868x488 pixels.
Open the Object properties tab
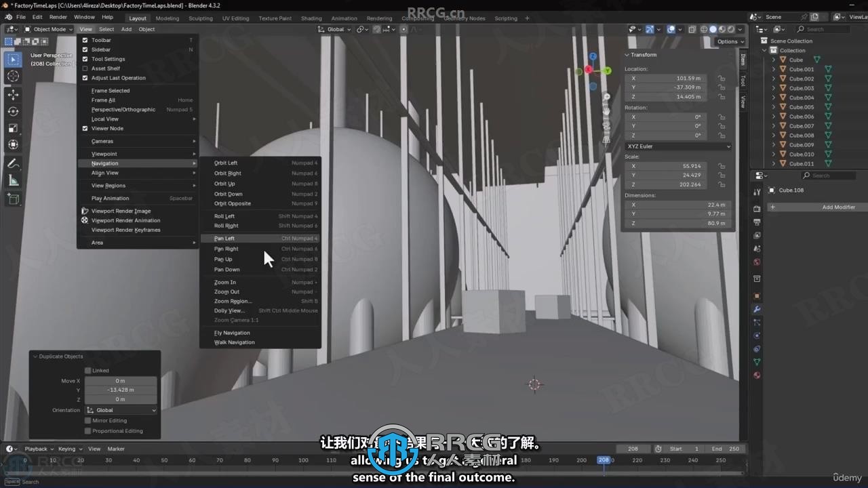(757, 296)
